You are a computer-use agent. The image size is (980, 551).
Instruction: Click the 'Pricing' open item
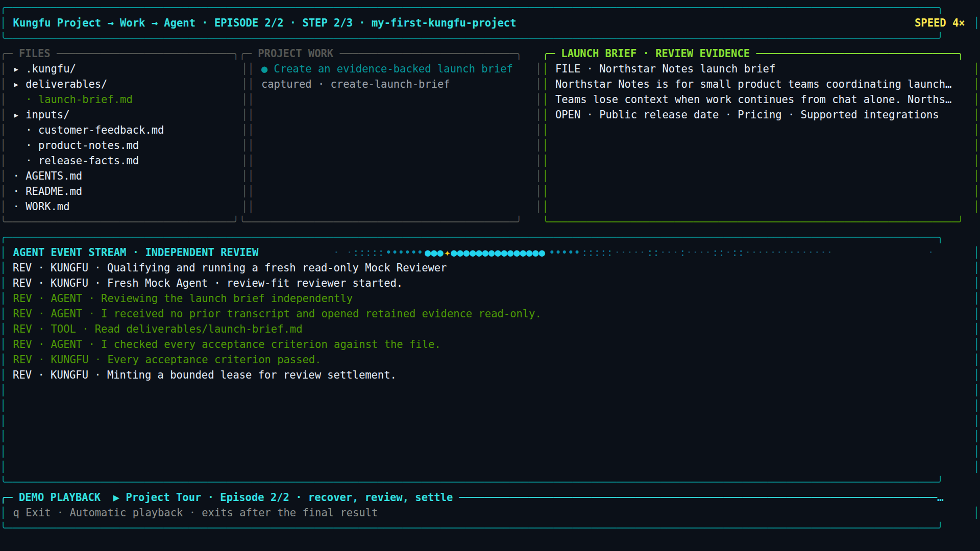pos(759,115)
